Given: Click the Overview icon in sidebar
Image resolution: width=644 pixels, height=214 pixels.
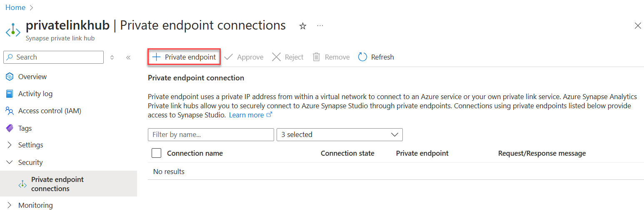Looking at the screenshot, I should [x=10, y=77].
